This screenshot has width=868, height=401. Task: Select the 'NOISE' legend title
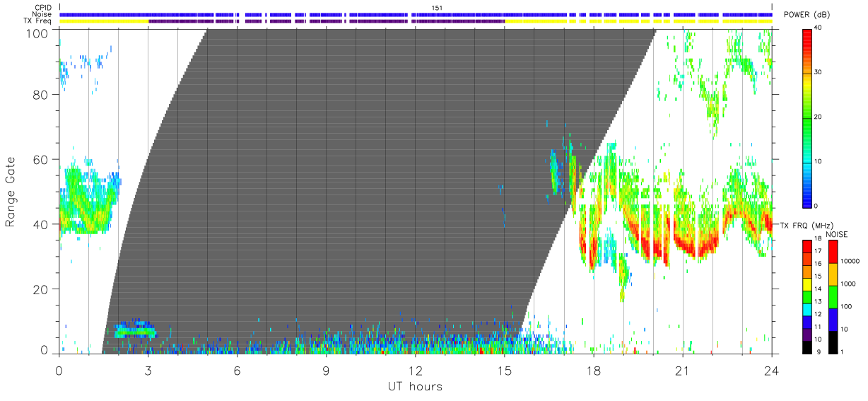tap(837, 234)
